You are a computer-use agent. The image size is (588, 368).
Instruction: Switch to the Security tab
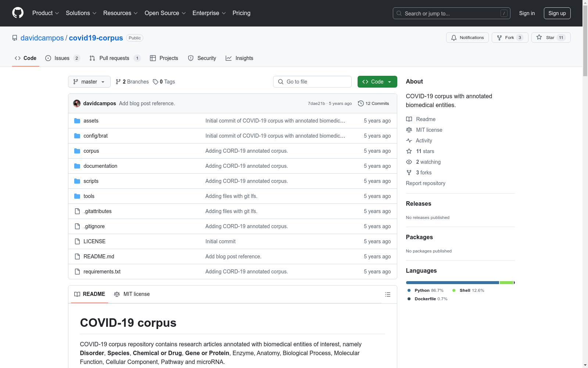click(202, 58)
